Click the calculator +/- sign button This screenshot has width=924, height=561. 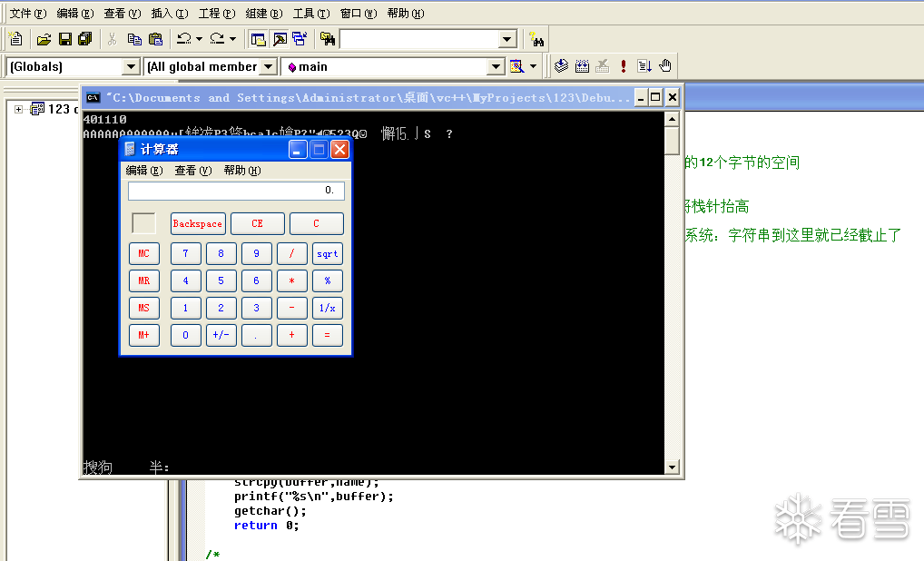tap(221, 335)
